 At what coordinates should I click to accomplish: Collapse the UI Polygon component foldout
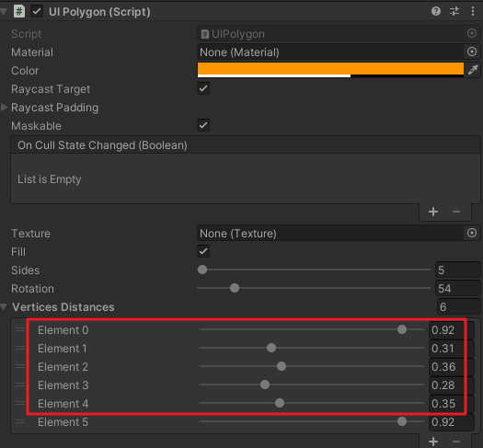coord(4,12)
